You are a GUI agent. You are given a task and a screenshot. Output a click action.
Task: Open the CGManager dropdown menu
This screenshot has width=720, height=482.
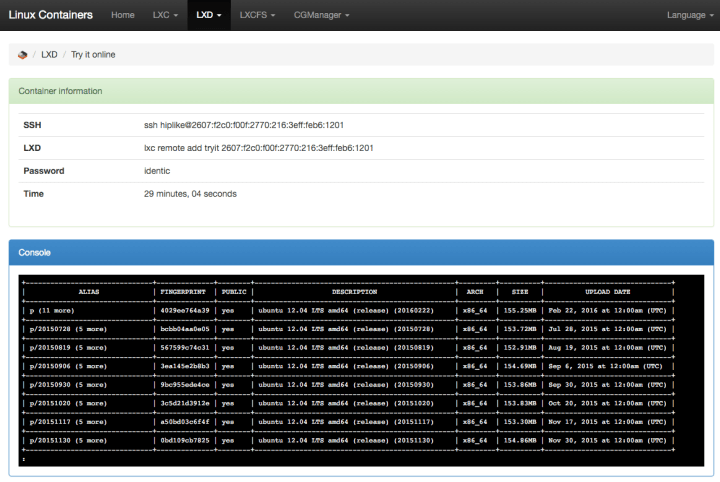coord(321,15)
